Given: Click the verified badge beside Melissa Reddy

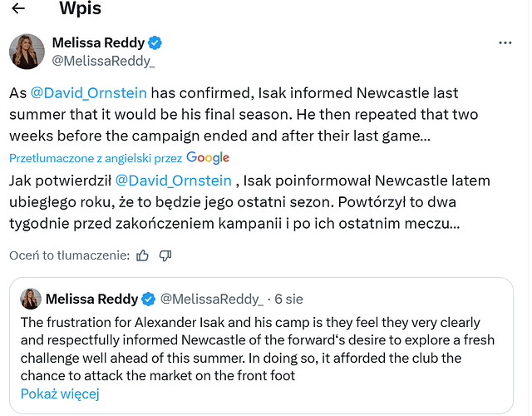Looking at the screenshot, I should pyautogui.click(x=155, y=42).
